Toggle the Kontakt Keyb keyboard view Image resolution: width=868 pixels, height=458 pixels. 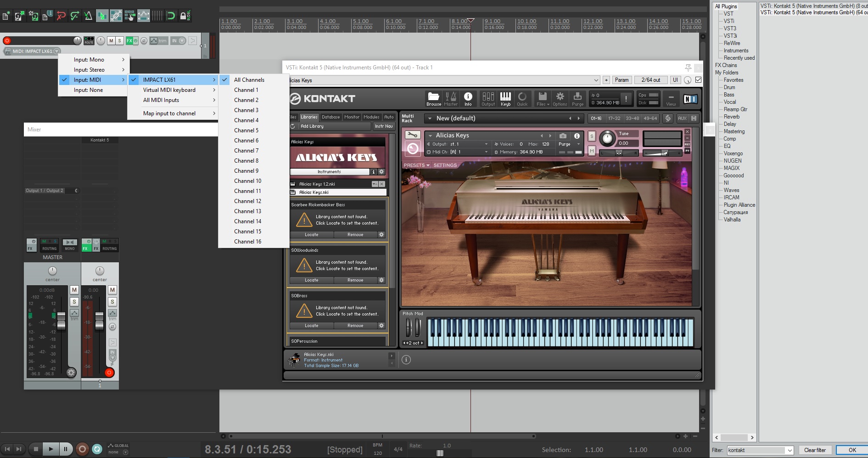coord(505,98)
